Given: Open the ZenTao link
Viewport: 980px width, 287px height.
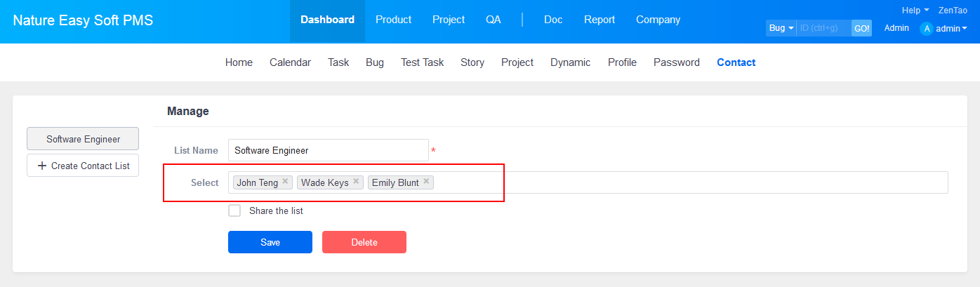Looking at the screenshot, I should click(953, 11).
